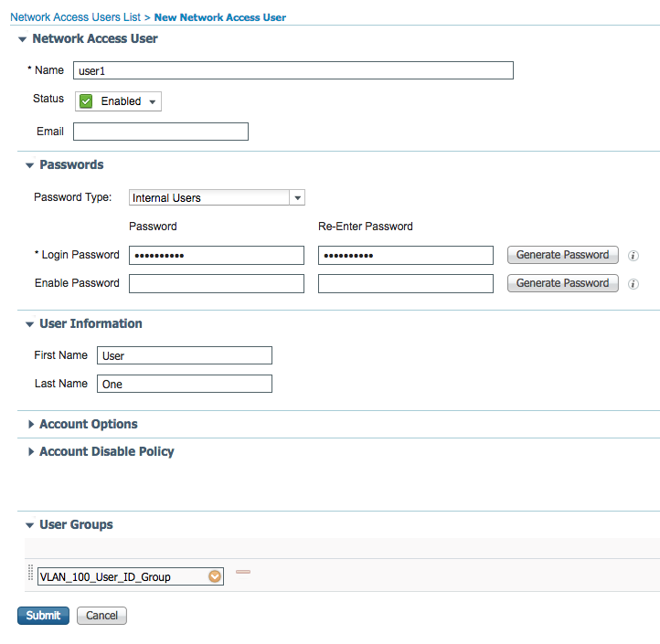Image resolution: width=660 pixels, height=644 pixels.
Task: Open VLAN_100_User_ID_Group dropdown
Action: [215, 576]
